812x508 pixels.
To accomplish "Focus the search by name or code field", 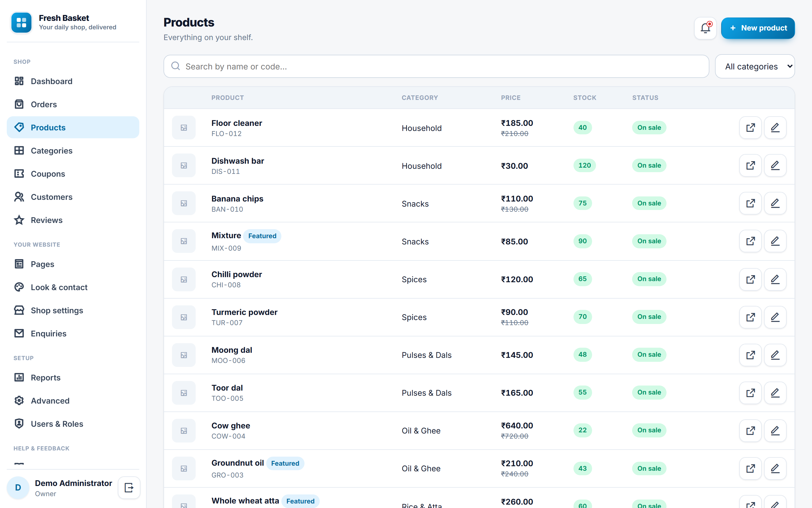I will [x=436, y=67].
